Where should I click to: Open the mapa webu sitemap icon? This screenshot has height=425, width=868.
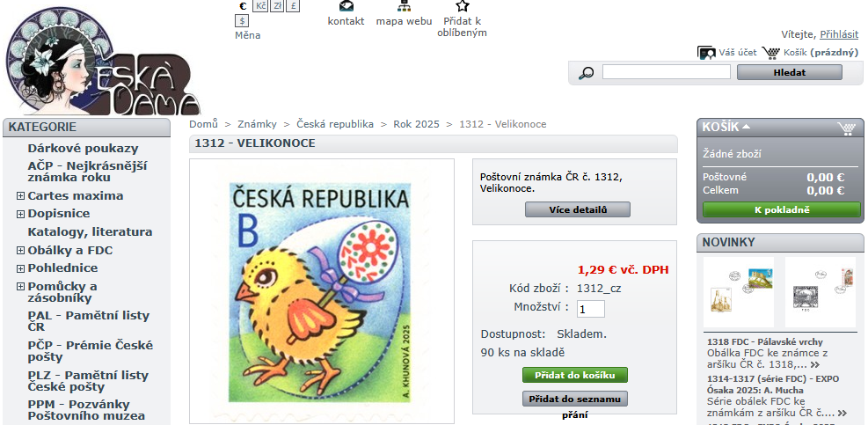pyautogui.click(x=405, y=7)
